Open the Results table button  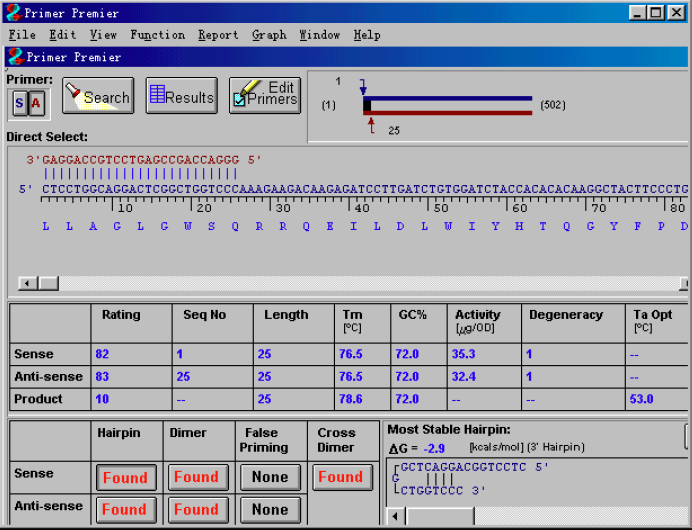[181, 97]
